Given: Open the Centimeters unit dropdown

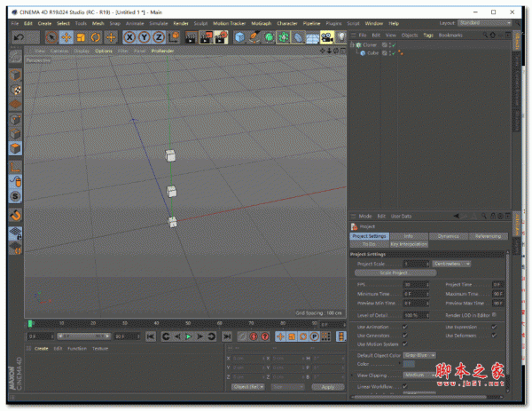Looking at the screenshot, I should 451,264.
